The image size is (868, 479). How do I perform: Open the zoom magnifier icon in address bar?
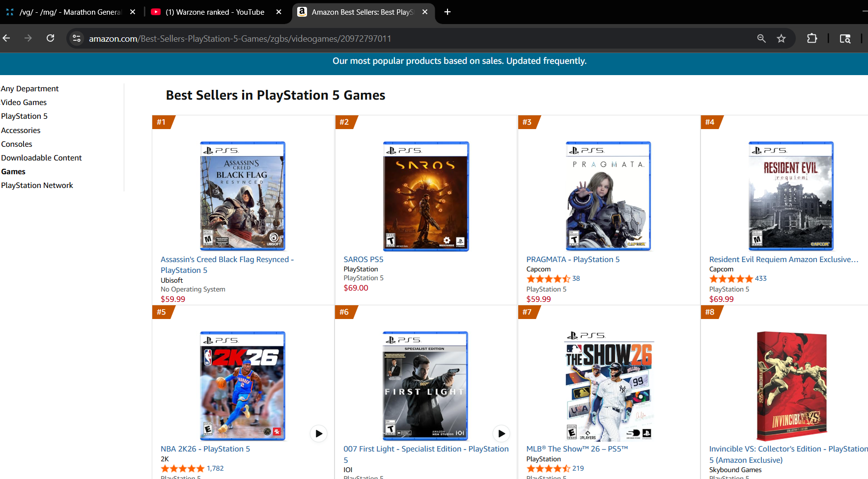(x=761, y=38)
